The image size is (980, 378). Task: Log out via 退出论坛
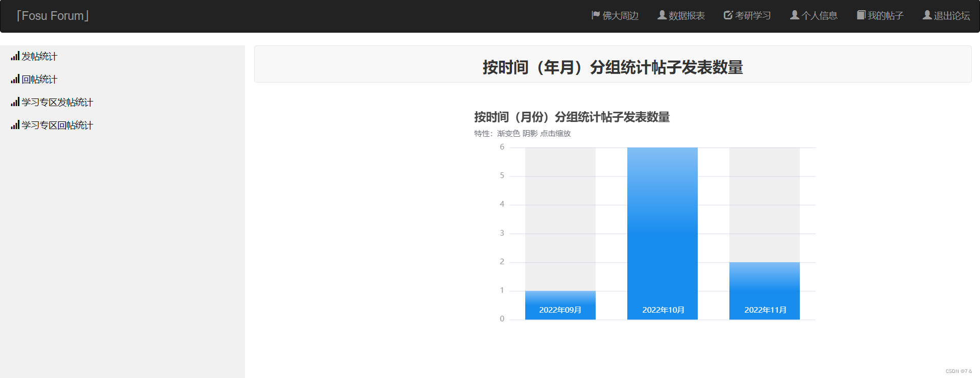pyautogui.click(x=946, y=16)
